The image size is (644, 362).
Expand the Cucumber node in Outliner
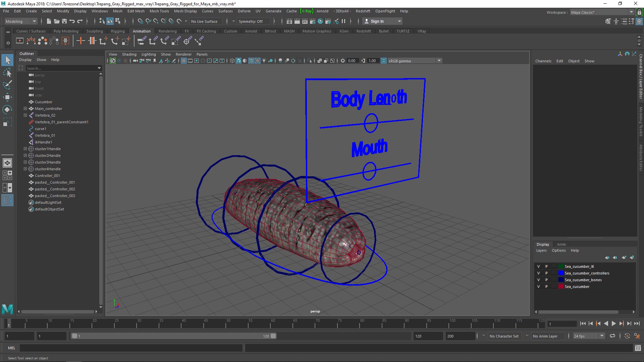point(25,102)
